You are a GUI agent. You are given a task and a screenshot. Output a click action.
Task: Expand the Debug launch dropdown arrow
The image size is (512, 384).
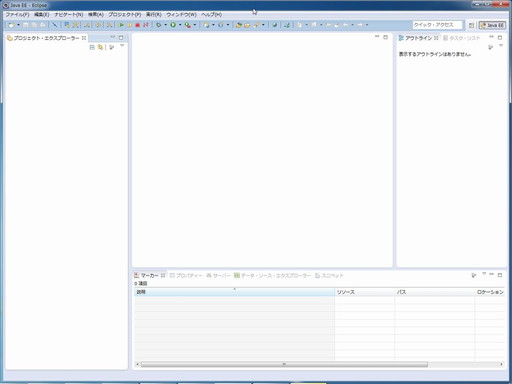pyautogui.click(x=165, y=25)
